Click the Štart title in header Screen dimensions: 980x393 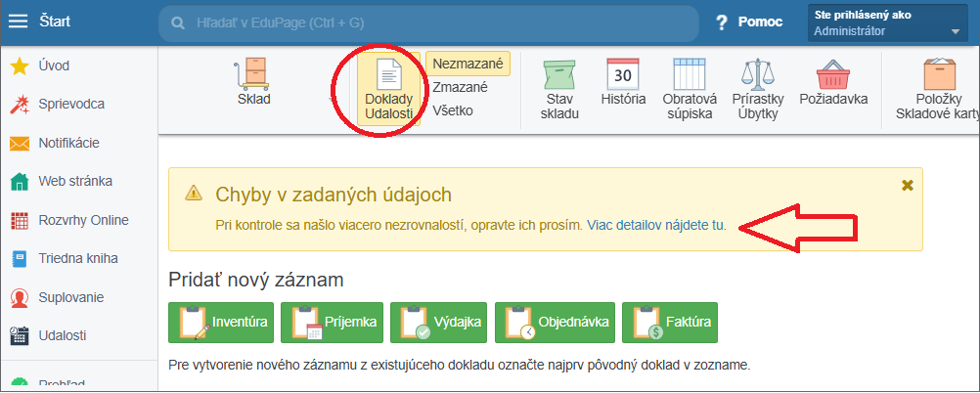(55, 22)
